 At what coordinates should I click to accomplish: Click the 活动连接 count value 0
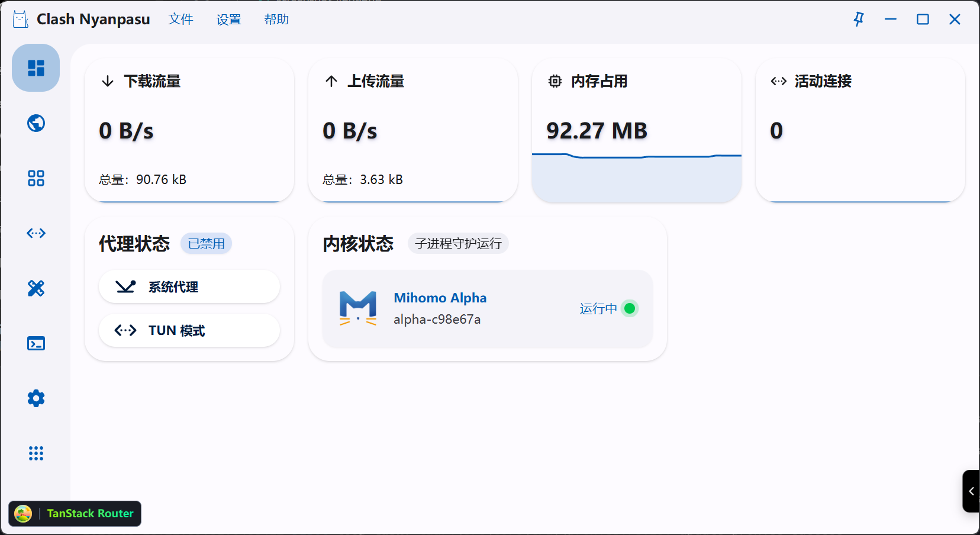(776, 131)
